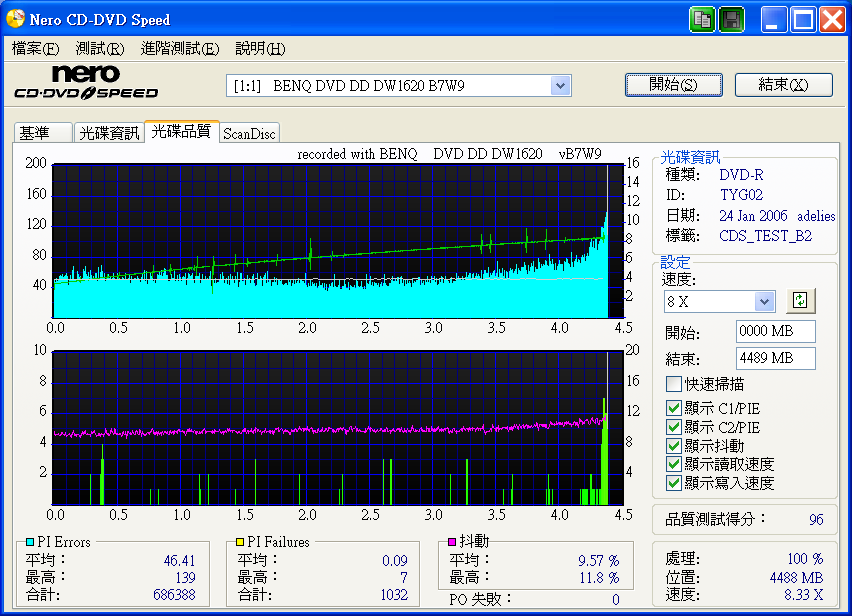Image resolution: width=852 pixels, height=616 pixels.
Task: Click the label value CDS_TEST_B2
Action: click(765, 236)
